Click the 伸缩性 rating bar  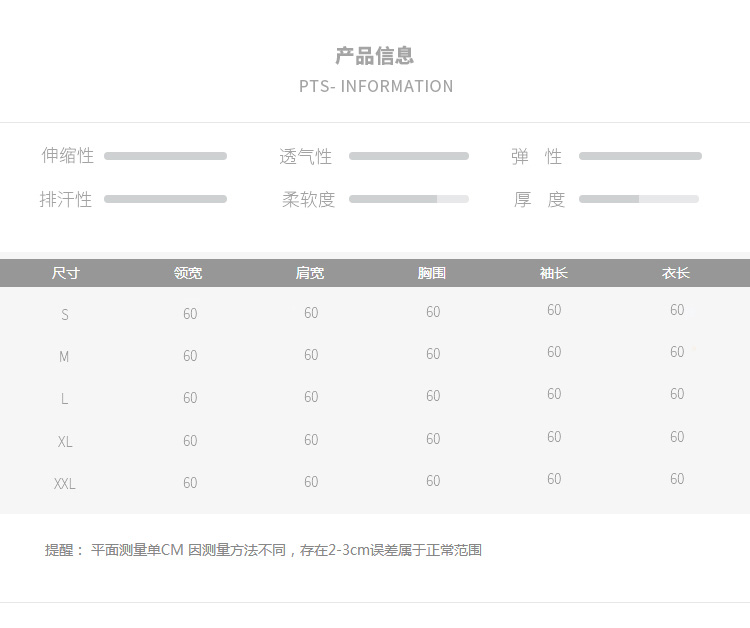click(x=165, y=156)
